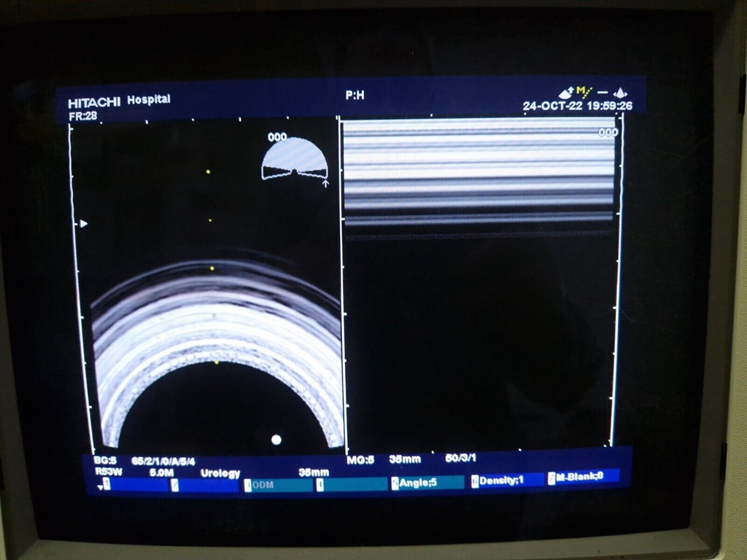Click the sector left-right steering icon
Screen dimensions: 747x560
click(620, 93)
